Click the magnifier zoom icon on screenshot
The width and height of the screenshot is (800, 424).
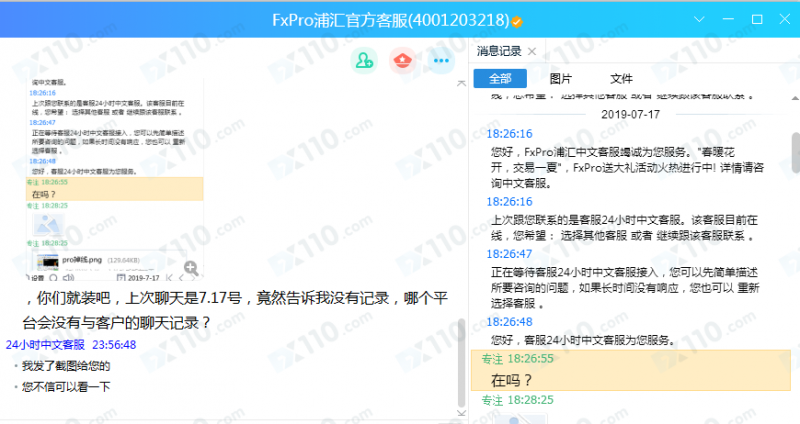coord(190,267)
